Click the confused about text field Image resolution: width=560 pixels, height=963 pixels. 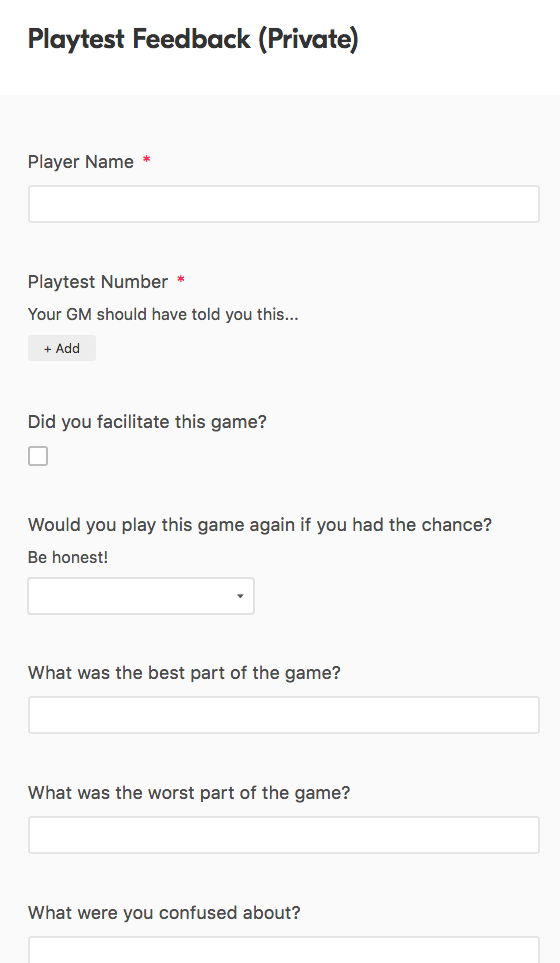284,950
